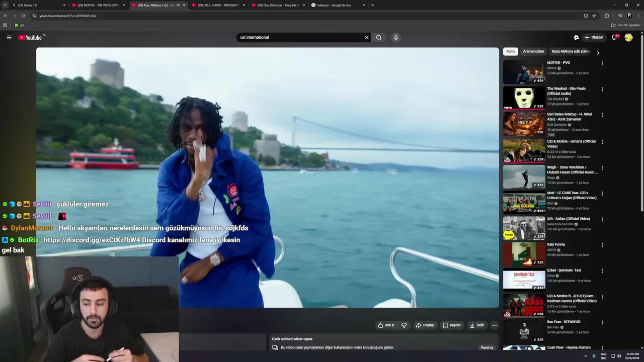Show hidden system tray icons

coord(586,356)
